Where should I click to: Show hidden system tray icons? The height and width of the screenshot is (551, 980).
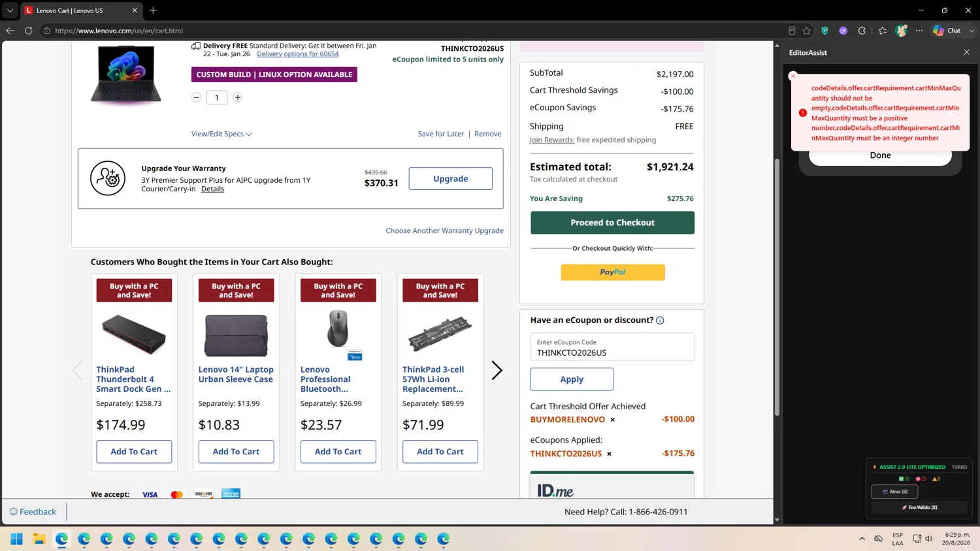click(x=862, y=539)
